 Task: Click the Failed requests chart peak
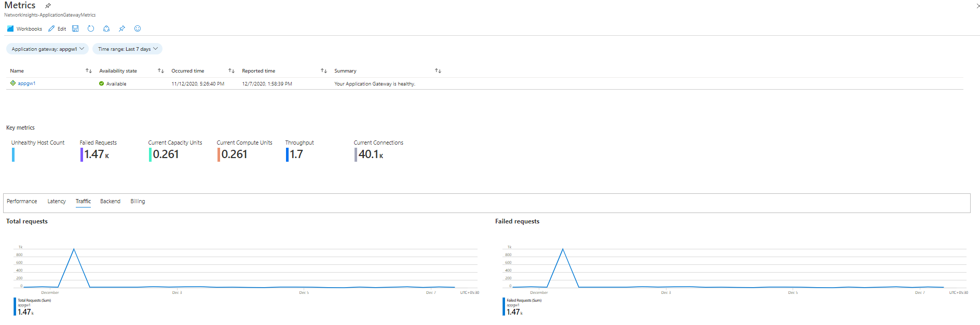[x=563, y=249]
